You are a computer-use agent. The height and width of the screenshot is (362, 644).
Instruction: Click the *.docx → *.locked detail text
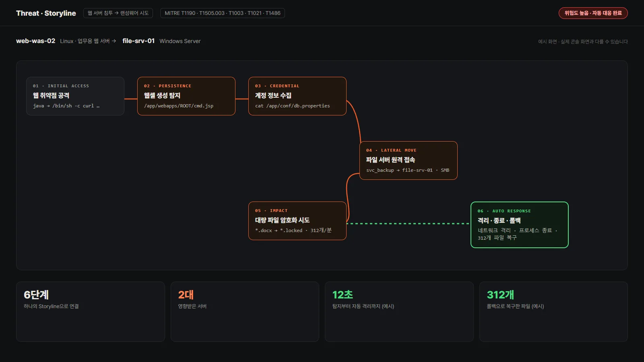(293, 230)
